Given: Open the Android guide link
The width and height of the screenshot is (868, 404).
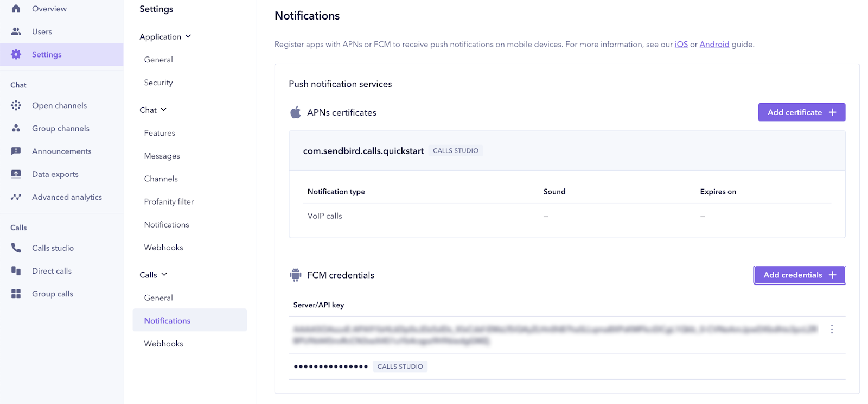Looking at the screenshot, I should click(x=714, y=45).
